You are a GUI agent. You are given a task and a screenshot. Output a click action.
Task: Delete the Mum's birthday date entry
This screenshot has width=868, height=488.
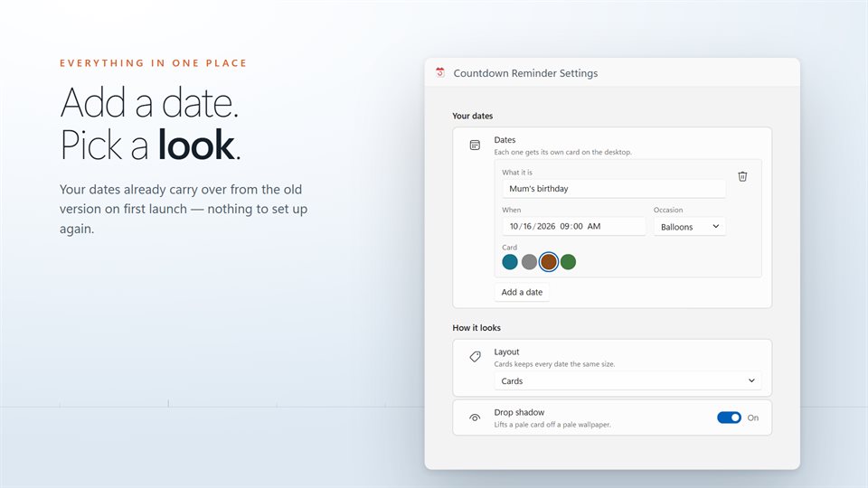[742, 176]
